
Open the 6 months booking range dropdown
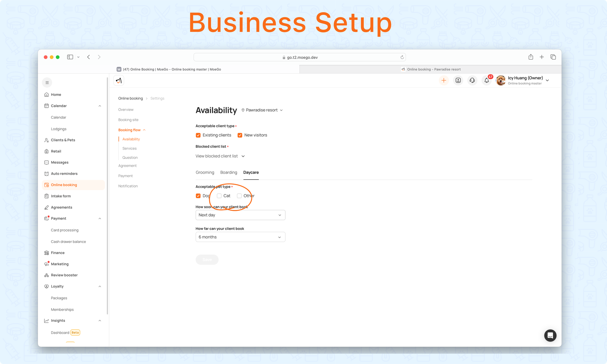tap(240, 237)
